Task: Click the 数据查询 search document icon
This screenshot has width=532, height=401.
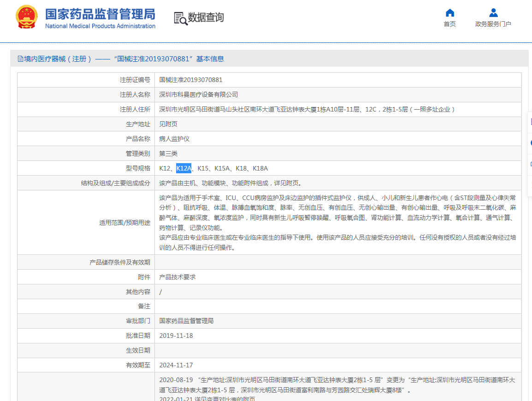Action: 181,18
